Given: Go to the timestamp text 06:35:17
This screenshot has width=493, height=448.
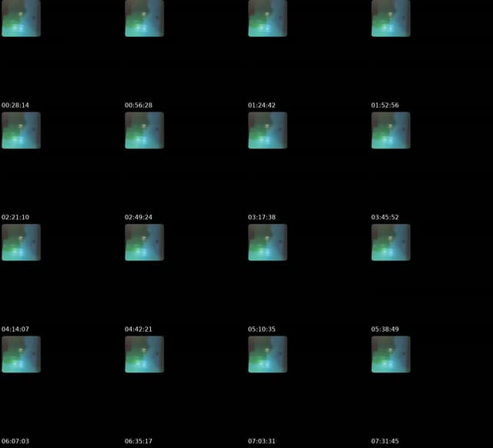Looking at the screenshot, I should click(139, 441).
